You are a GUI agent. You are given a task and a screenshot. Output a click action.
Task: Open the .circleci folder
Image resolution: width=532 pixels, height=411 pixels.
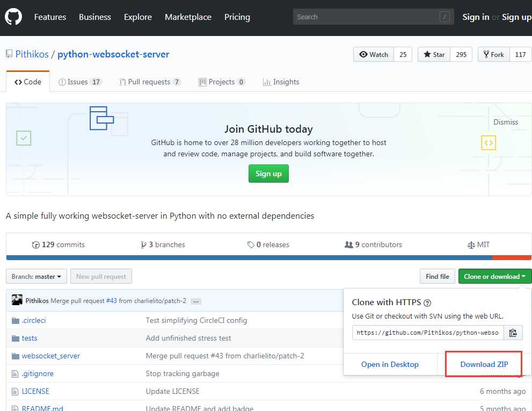point(34,321)
